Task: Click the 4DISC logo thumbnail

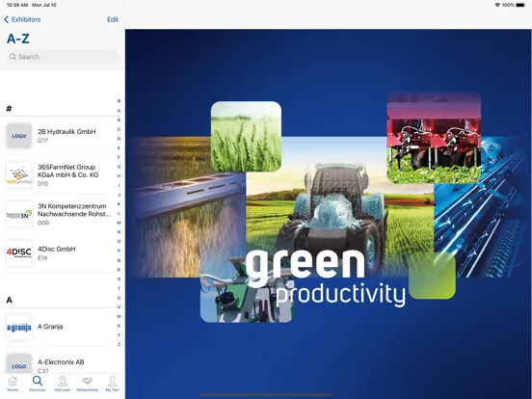Action: coord(19,253)
